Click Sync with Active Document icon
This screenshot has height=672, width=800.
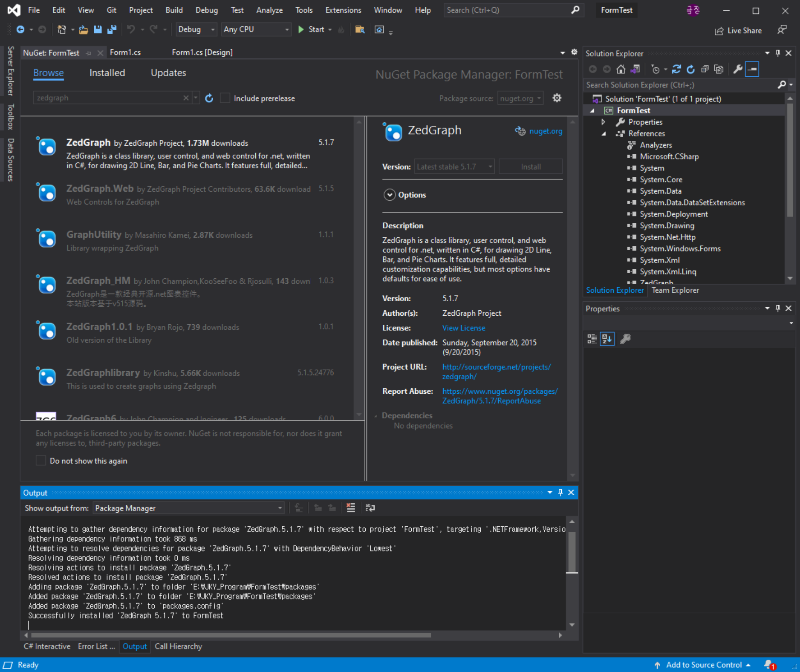click(676, 69)
